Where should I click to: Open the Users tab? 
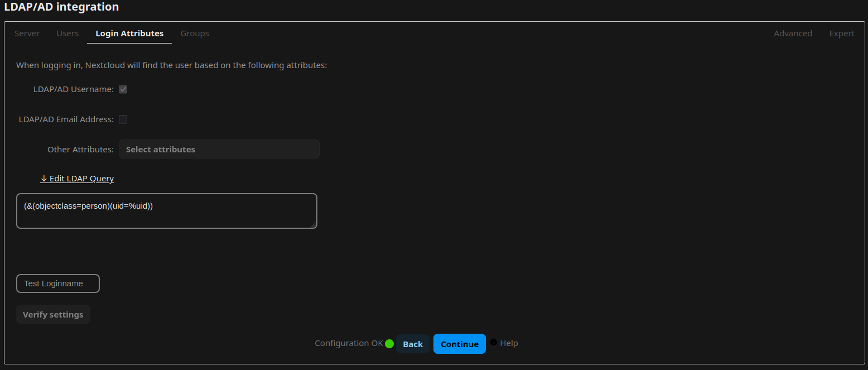67,33
